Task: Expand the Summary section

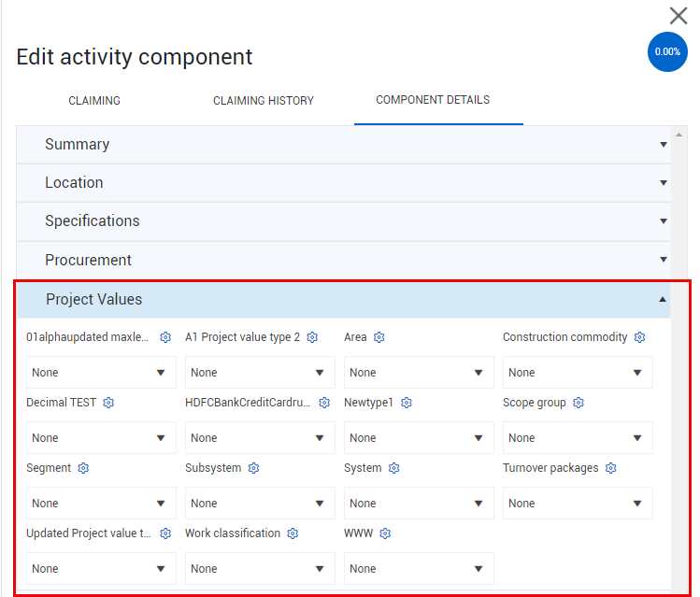Action: tap(344, 145)
